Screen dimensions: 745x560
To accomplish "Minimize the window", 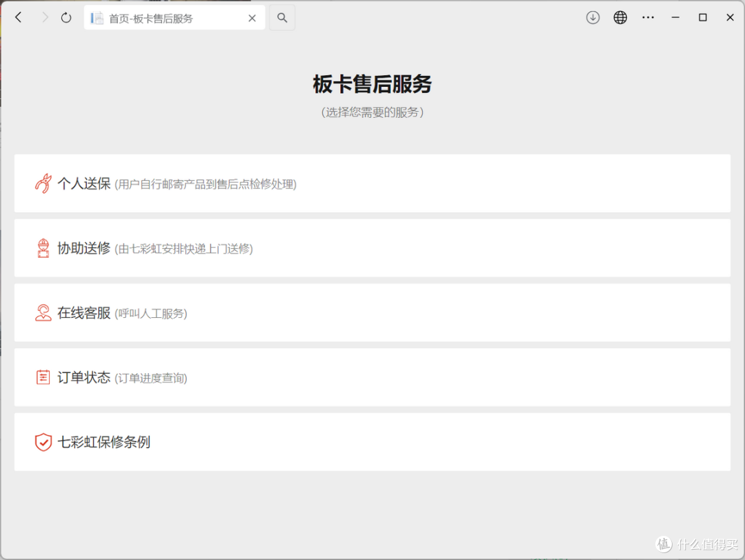I will click(675, 17).
